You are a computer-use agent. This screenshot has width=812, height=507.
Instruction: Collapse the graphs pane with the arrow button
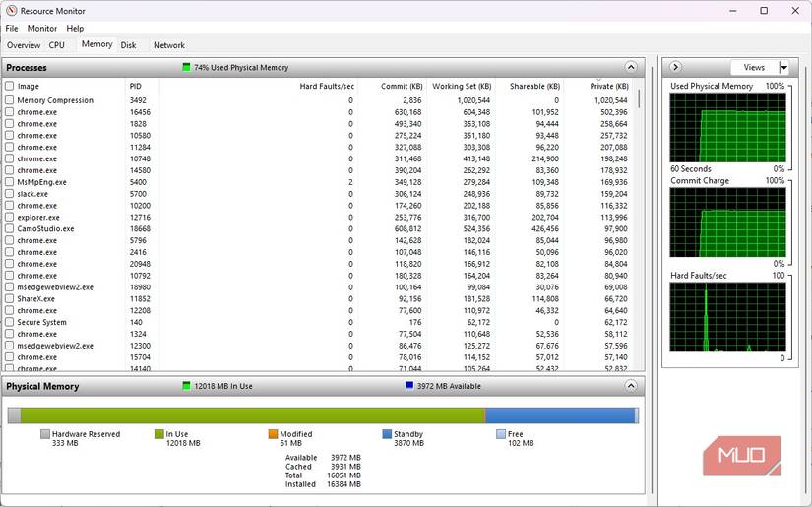pos(675,67)
